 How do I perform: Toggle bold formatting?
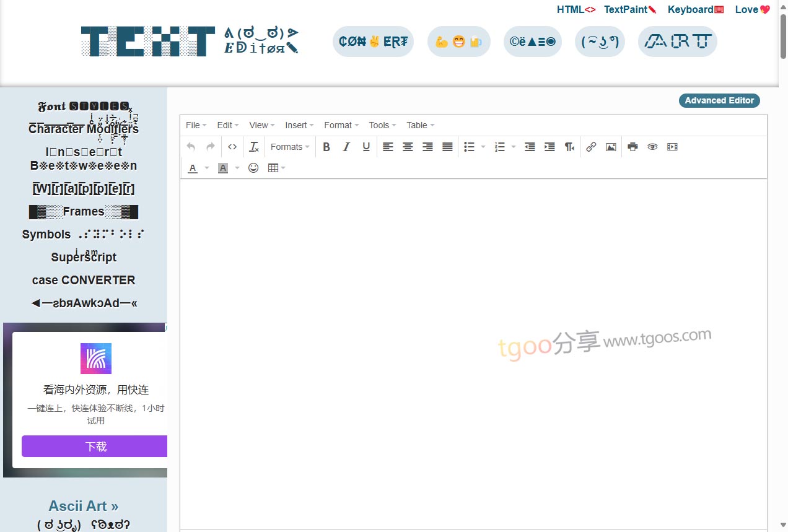[326, 147]
